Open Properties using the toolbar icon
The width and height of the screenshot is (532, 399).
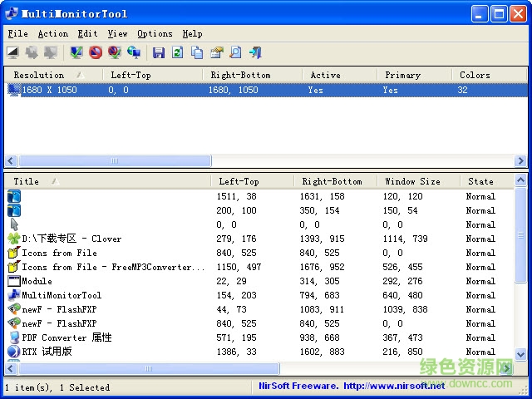point(216,53)
